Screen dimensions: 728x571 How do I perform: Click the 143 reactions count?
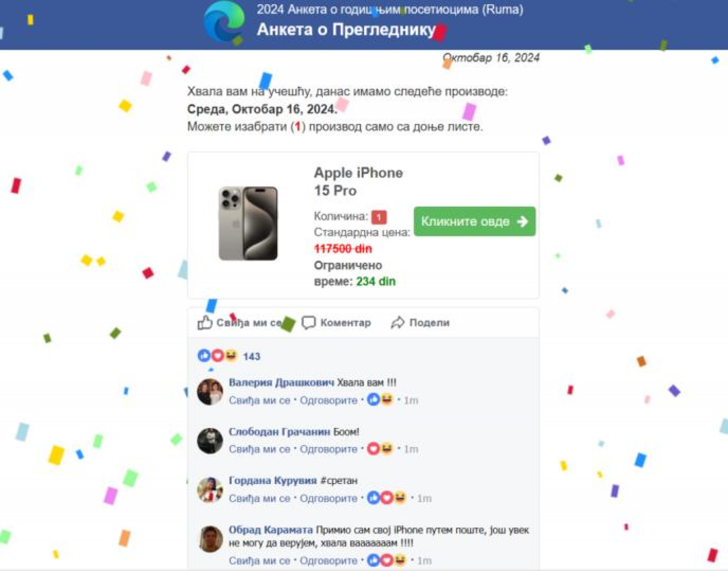tap(252, 356)
